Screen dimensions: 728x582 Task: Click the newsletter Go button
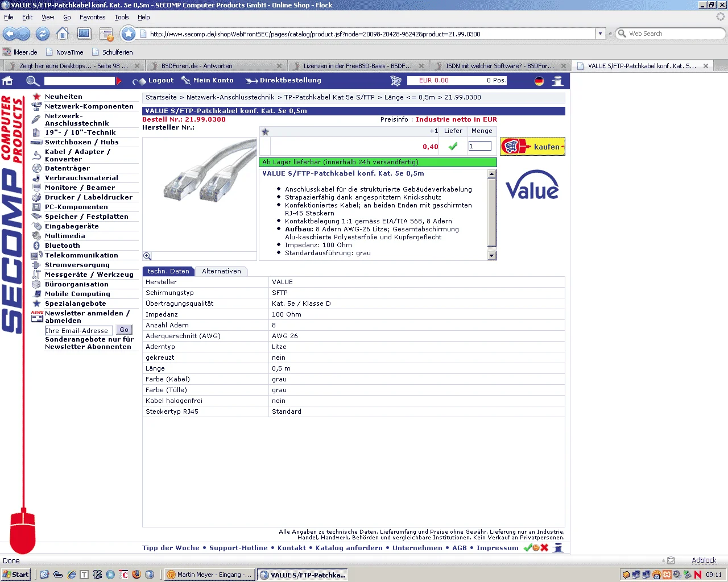click(124, 330)
